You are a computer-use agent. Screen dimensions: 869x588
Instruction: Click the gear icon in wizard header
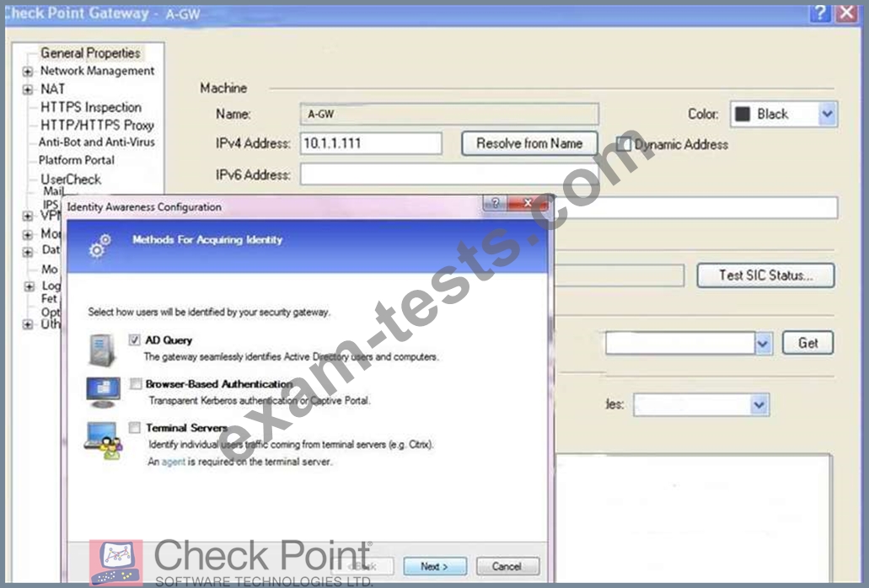click(100, 246)
